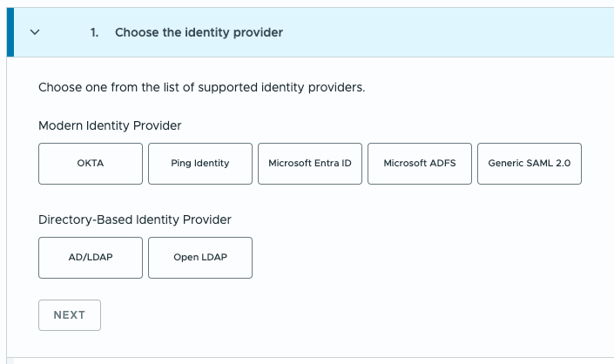Select the last tile in the modern provider row
This screenshot has width=614, height=364.
tap(530, 164)
